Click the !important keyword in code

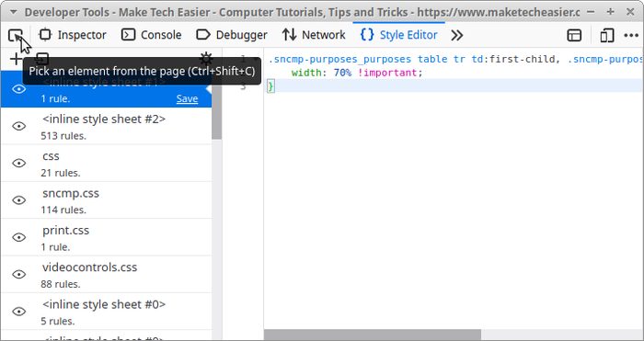click(387, 73)
